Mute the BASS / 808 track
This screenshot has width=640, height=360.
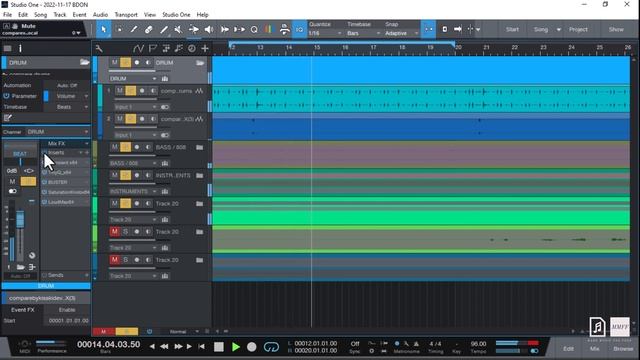tap(115, 147)
